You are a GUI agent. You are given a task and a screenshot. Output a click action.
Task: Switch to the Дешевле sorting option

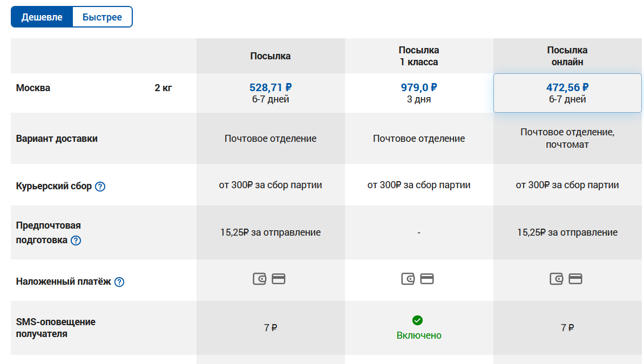(42, 17)
